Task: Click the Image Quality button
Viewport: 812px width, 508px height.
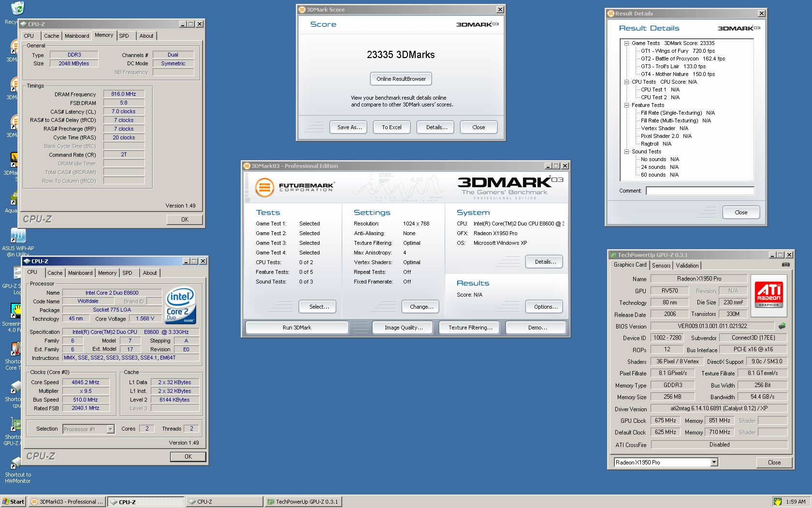Action: 404,328
